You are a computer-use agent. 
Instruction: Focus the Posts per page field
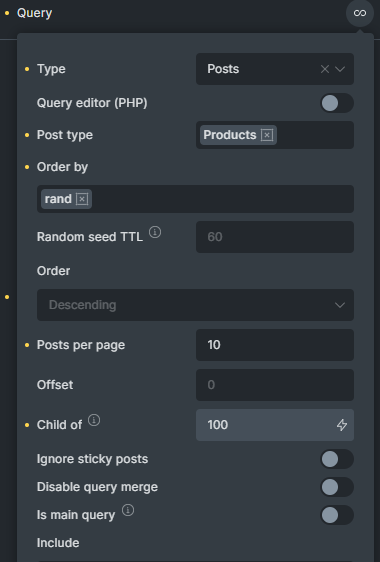coord(275,345)
